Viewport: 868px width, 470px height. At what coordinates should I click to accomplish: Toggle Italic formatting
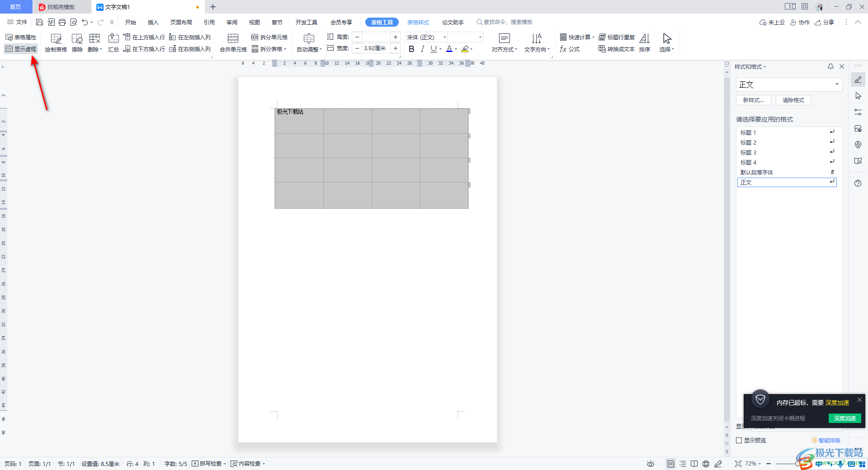coord(422,49)
